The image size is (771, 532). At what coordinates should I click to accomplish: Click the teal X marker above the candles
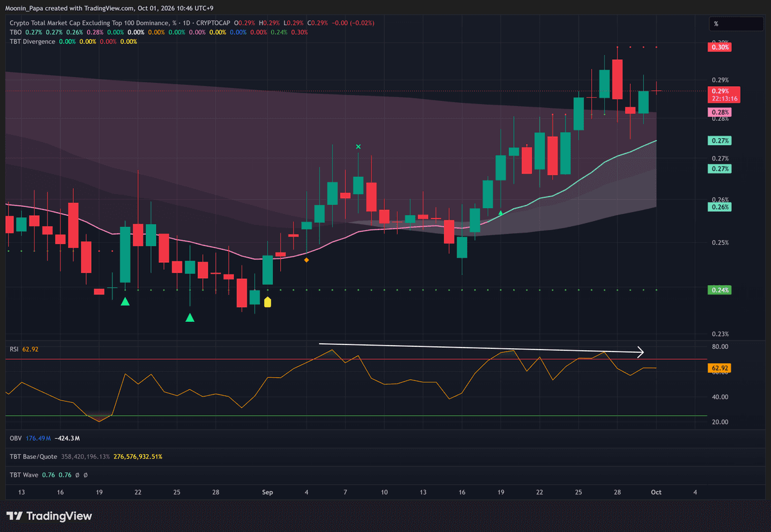(x=359, y=147)
